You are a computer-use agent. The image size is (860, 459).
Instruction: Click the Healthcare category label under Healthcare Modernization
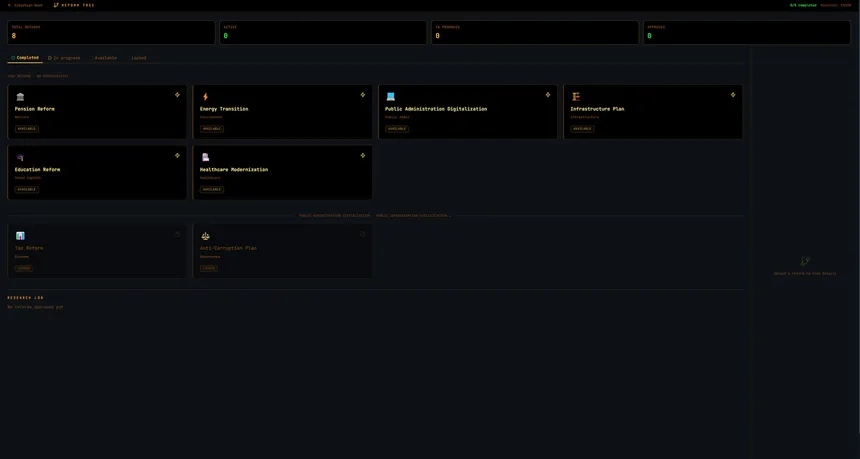point(210,178)
